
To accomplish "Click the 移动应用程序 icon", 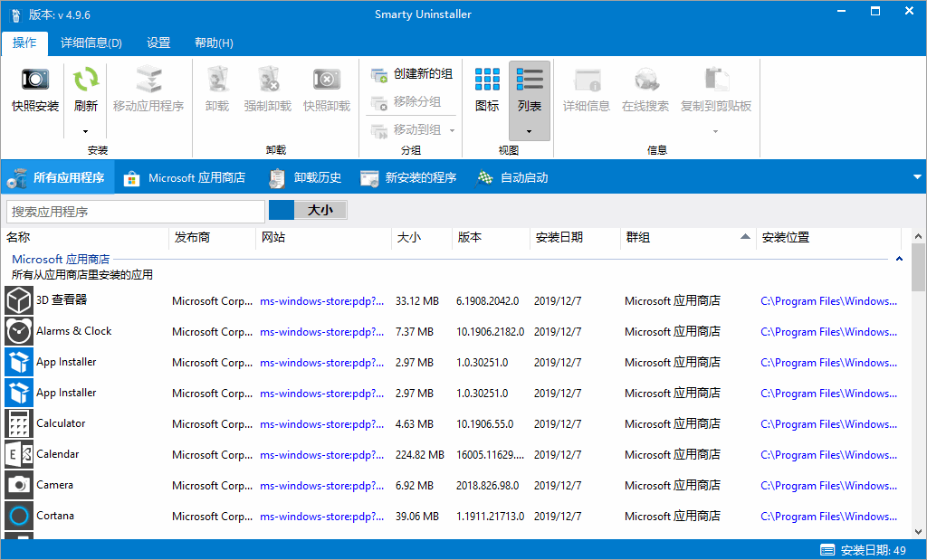I will pyautogui.click(x=149, y=79).
